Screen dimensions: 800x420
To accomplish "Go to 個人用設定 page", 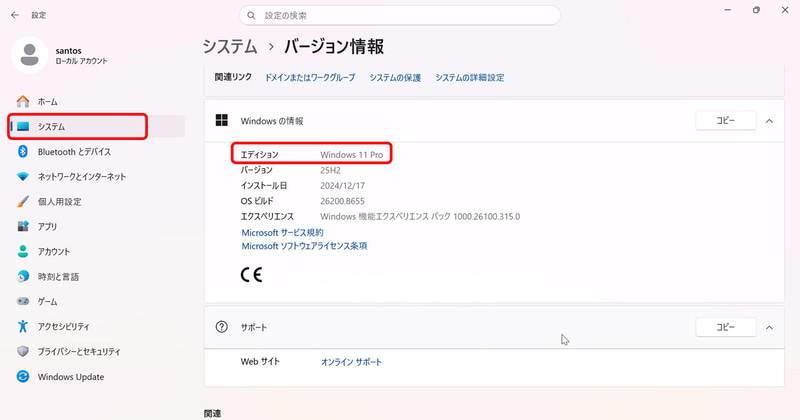I will [x=97, y=202].
